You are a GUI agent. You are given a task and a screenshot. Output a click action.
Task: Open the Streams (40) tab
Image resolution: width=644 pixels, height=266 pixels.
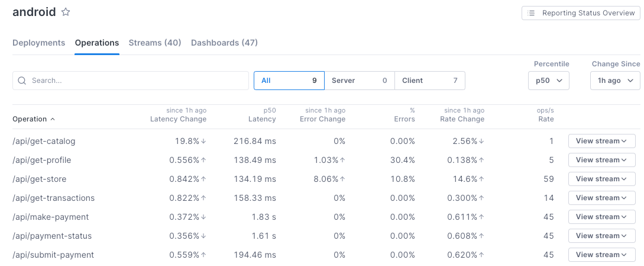pyautogui.click(x=155, y=43)
